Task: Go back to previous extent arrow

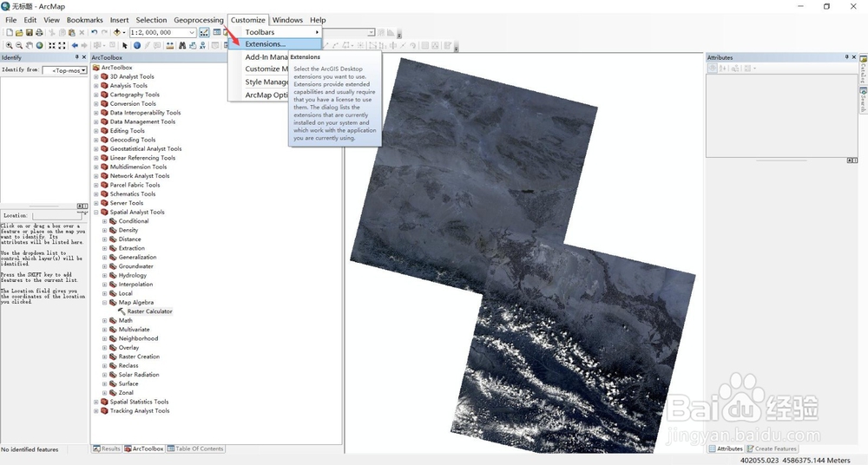Action: click(75, 45)
